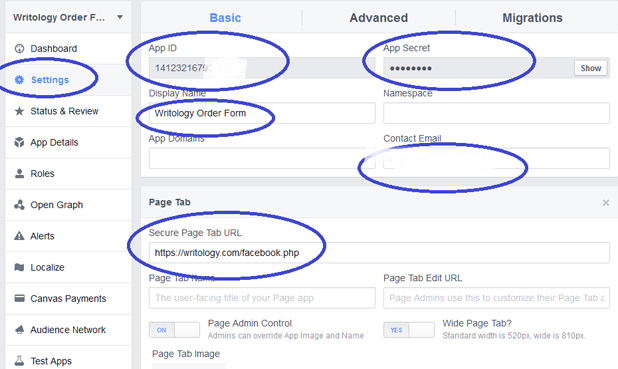Click the Canvas Payments card icon
The height and width of the screenshot is (369, 618).
click(19, 298)
